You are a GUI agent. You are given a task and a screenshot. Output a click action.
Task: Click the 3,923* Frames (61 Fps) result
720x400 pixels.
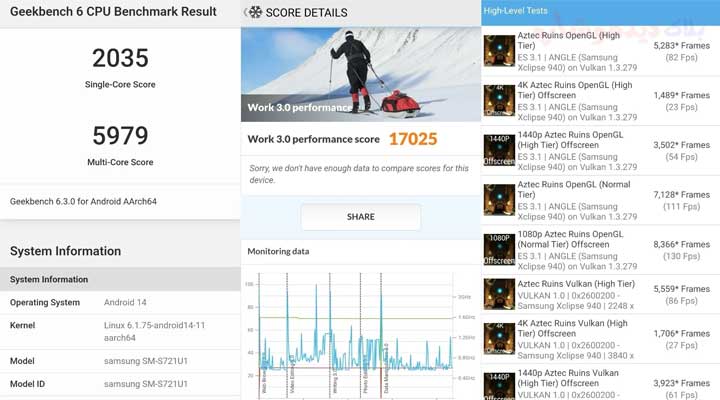coord(681,389)
